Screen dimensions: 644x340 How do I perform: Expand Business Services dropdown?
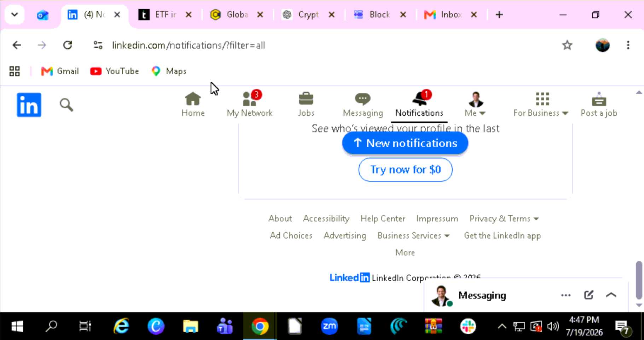pyautogui.click(x=413, y=236)
